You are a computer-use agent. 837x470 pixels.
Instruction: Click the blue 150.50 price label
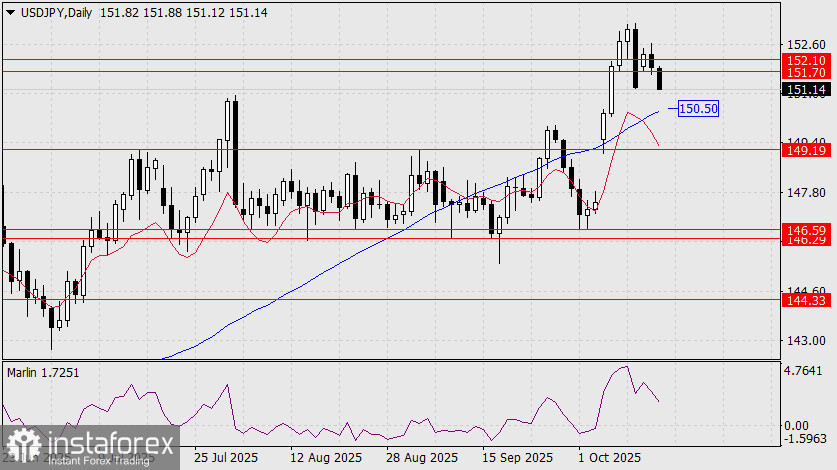698,108
